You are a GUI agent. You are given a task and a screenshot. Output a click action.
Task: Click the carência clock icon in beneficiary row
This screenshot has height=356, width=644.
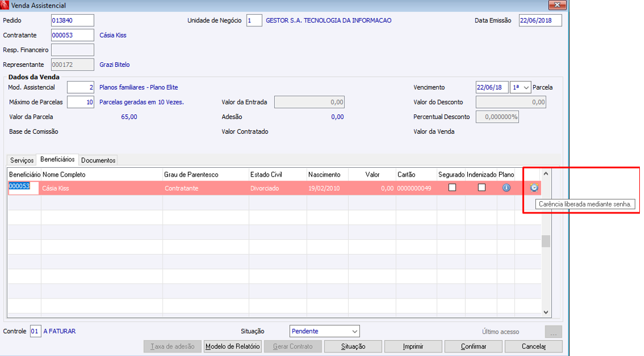point(534,188)
